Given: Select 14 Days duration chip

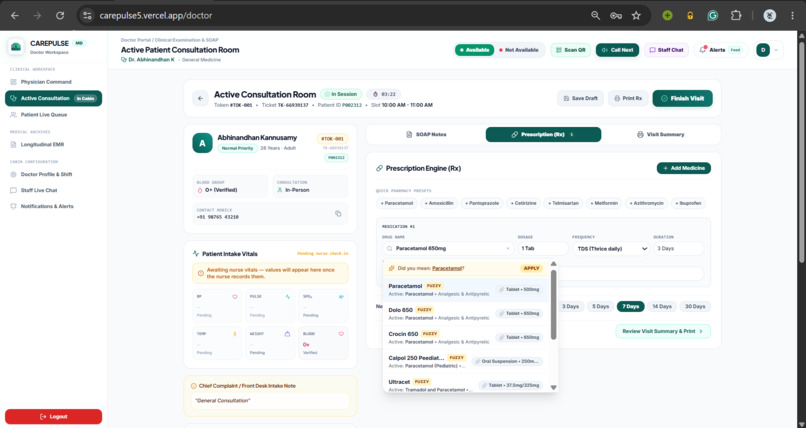Looking at the screenshot, I should tap(662, 306).
